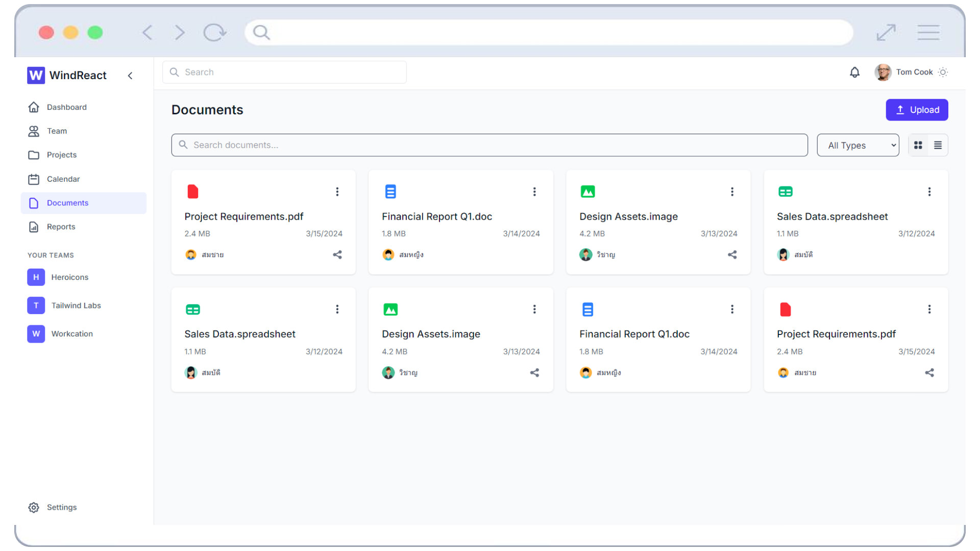Click the Upload button
980x551 pixels.
point(917,110)
